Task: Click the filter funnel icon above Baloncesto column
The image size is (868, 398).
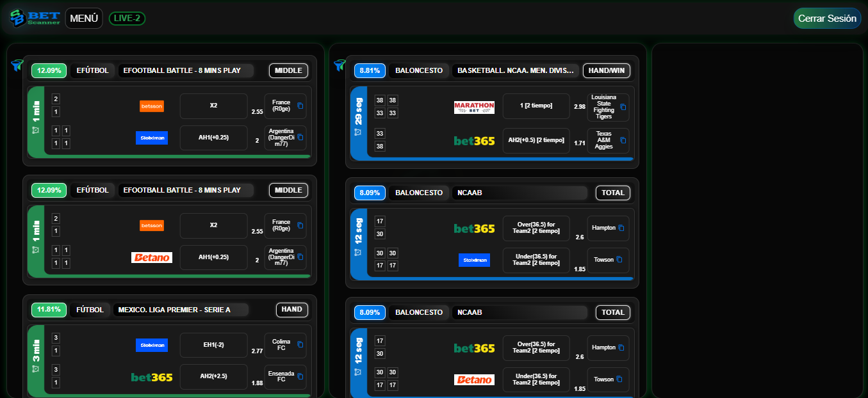Action: pos(338,66)
